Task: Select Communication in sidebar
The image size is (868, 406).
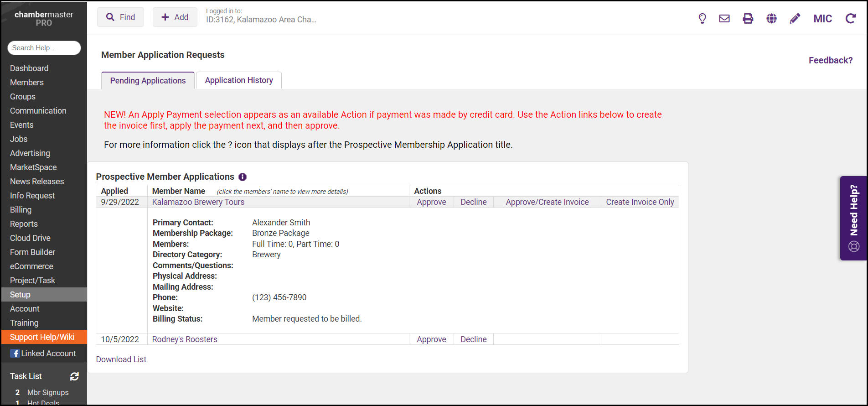Action: point(38,111)
